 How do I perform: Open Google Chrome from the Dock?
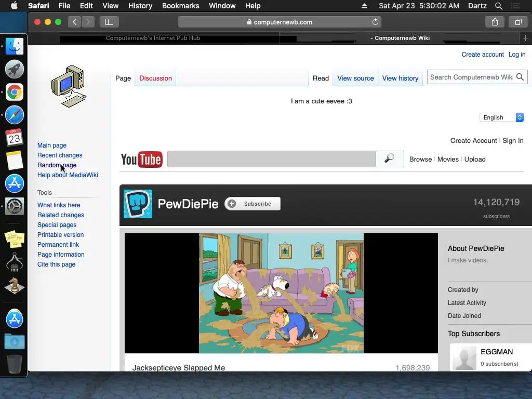click(14, 92)
